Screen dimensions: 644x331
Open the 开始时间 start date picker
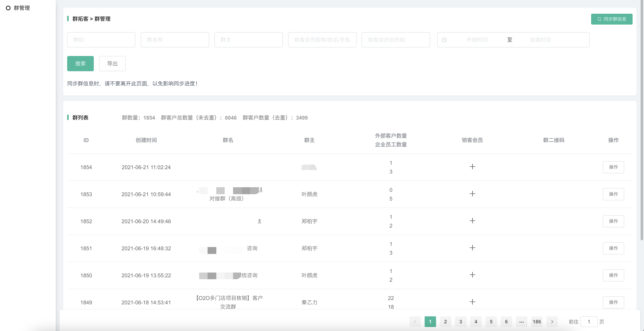click(x=477, y=40)
